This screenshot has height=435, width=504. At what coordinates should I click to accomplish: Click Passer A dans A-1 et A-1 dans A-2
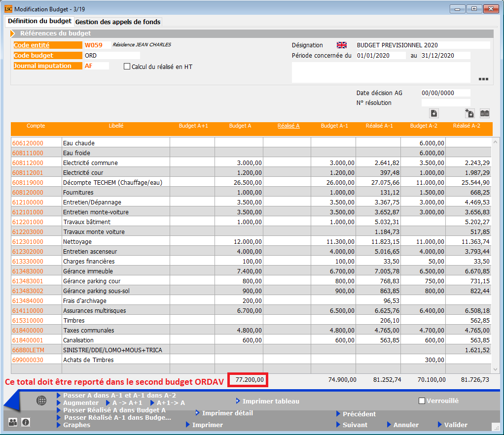coord(119,395)
